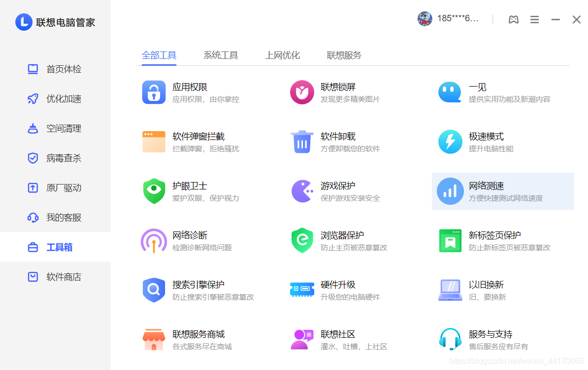This screenshot has height=370, width=588.
Task: Click 防止主页被恶意篡改 description
Action: [354, 248]
